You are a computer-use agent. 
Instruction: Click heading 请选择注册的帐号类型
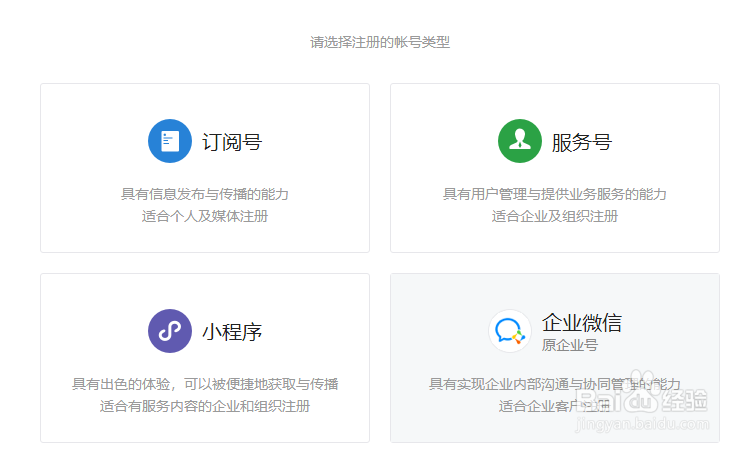click(380, 42)
